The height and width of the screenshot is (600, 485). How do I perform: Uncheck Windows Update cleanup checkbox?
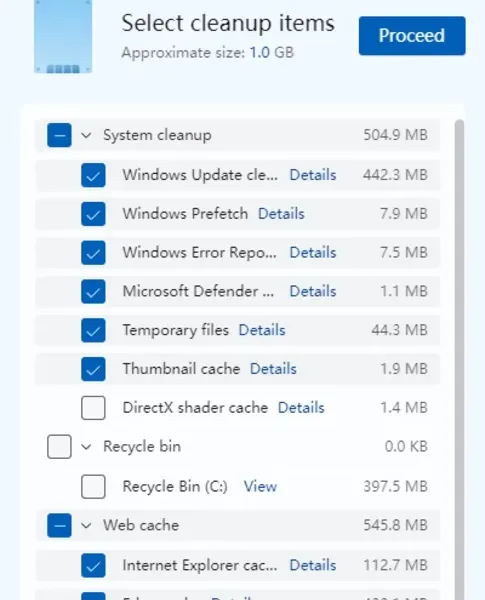[x=93, y=175]
